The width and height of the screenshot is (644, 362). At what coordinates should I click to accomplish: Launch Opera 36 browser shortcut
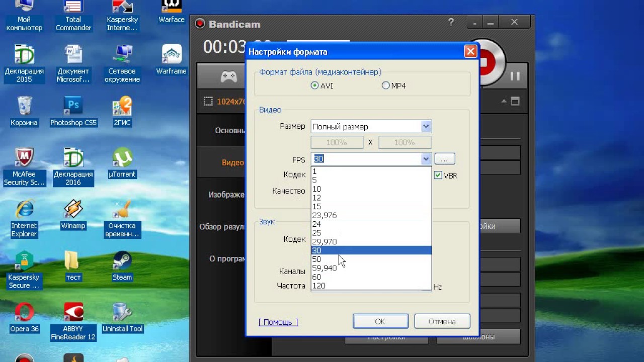coord(24,318)
